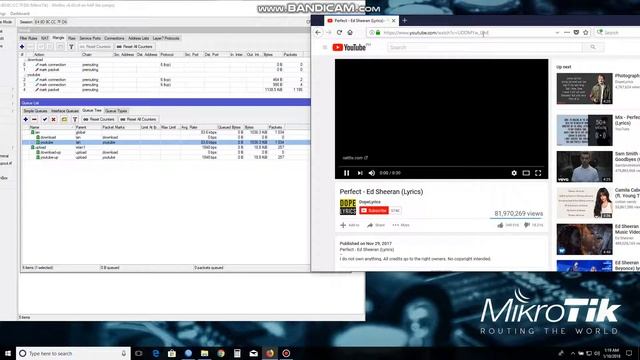The image size is (640, 360).
Task: Click Reset All Counters in Firewall window
Action: tap(135, 47)
